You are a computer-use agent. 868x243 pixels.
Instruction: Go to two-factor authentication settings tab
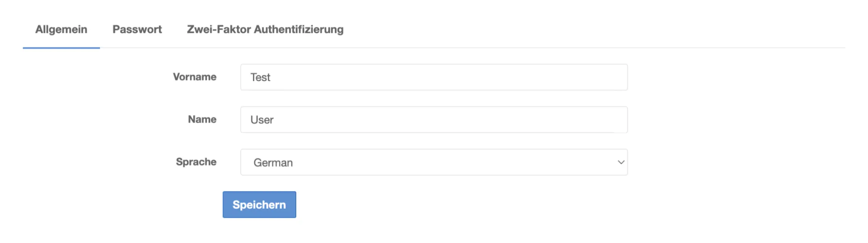click(265, 29)
